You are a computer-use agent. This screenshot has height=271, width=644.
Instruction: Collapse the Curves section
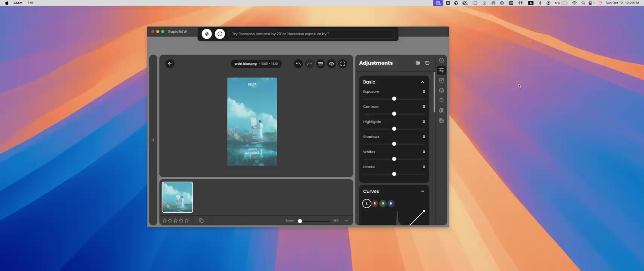422,192
